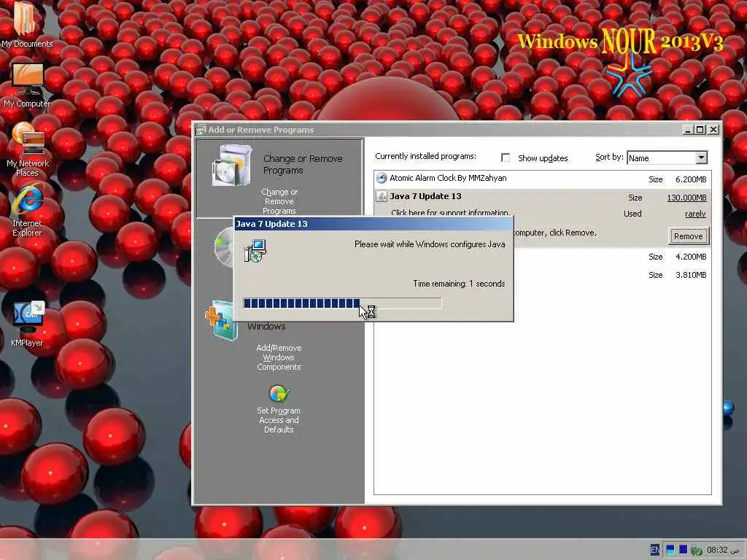Click the Atomic Alarm Clock program icon
The height and width of the screenshot is (560, 747).
(381, 178)
